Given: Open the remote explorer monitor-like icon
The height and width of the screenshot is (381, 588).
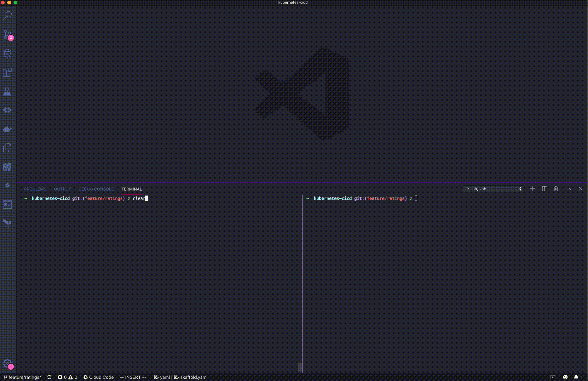Looking at the screenshot, I should tap(8, 167).
